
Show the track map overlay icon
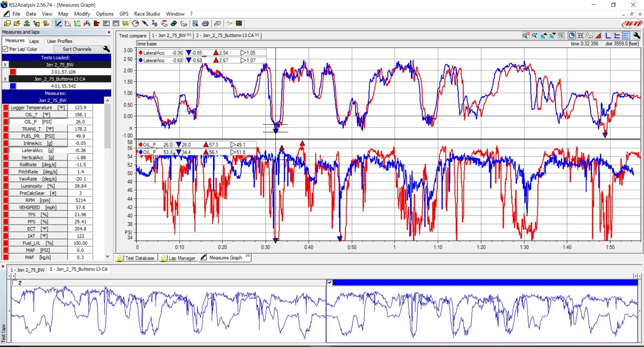click(589, 35)
